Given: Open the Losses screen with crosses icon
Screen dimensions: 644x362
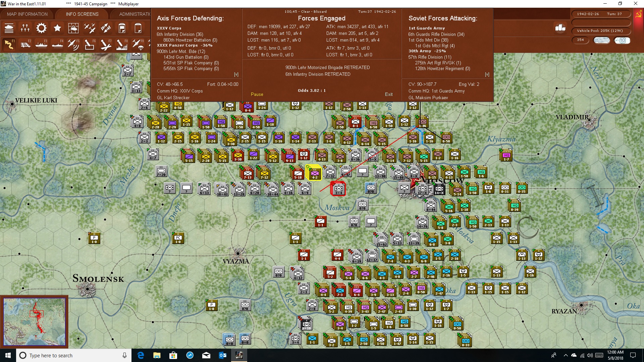Looking at the screenshot, I should coord(25,28).
